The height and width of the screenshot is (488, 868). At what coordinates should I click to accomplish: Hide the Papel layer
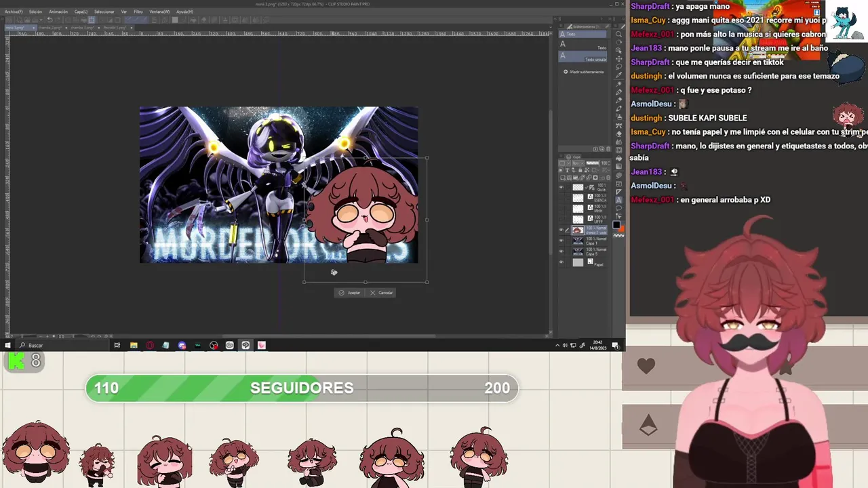[561, 262]
